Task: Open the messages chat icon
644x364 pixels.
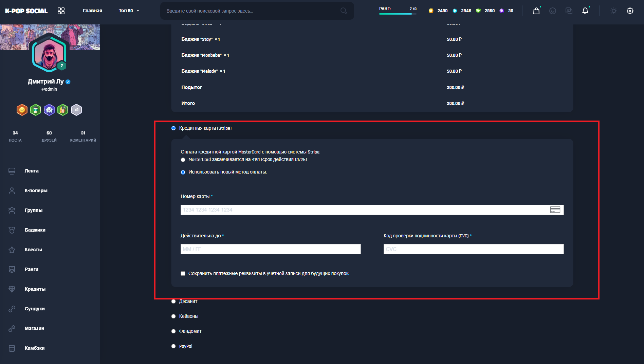Action: [x=569, y=11]
